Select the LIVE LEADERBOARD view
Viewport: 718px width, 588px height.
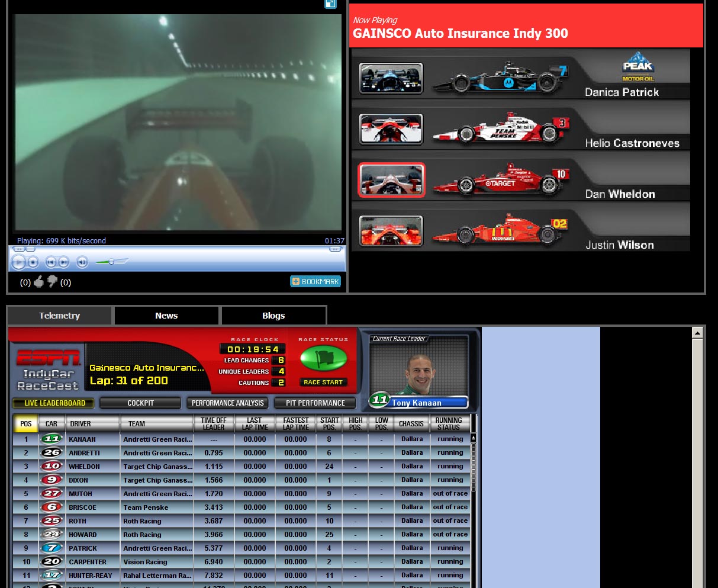55,403
